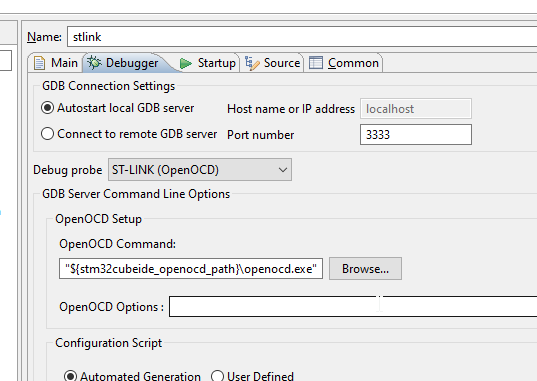537x381 pixels.
Task: Click the Common tab table icon
Action: pos(315,63)
